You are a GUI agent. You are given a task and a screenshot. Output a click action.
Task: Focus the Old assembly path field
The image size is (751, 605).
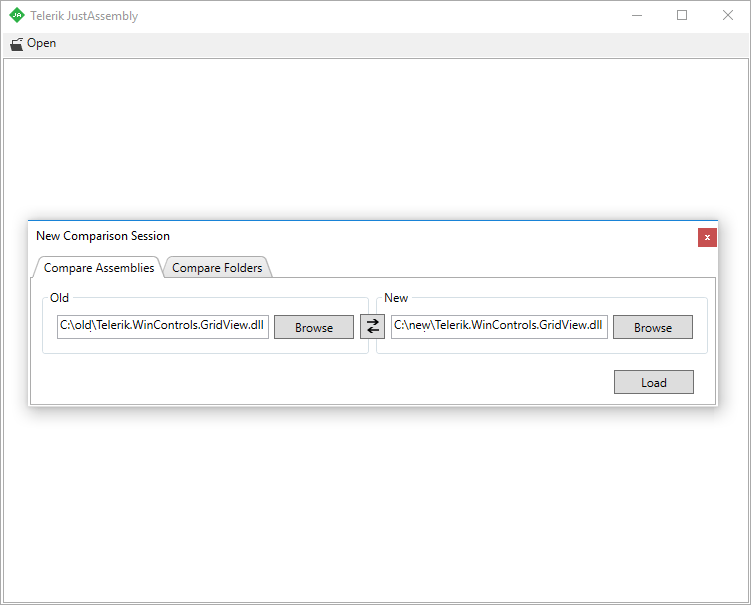coord(163,326)
